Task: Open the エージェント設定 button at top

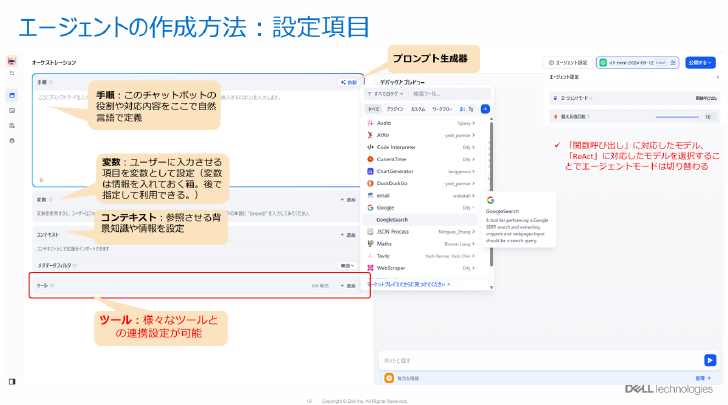Action: click(x=568, y=62)
